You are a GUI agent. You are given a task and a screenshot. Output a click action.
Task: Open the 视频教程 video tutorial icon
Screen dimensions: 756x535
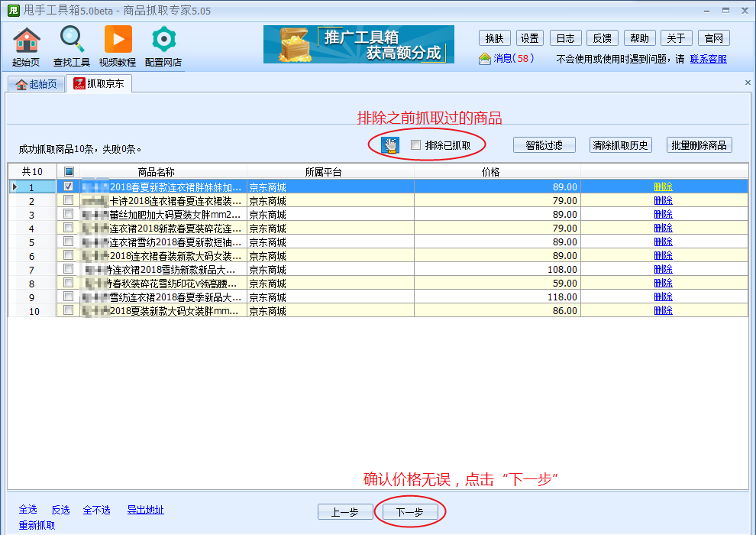[x=117, y=47]
